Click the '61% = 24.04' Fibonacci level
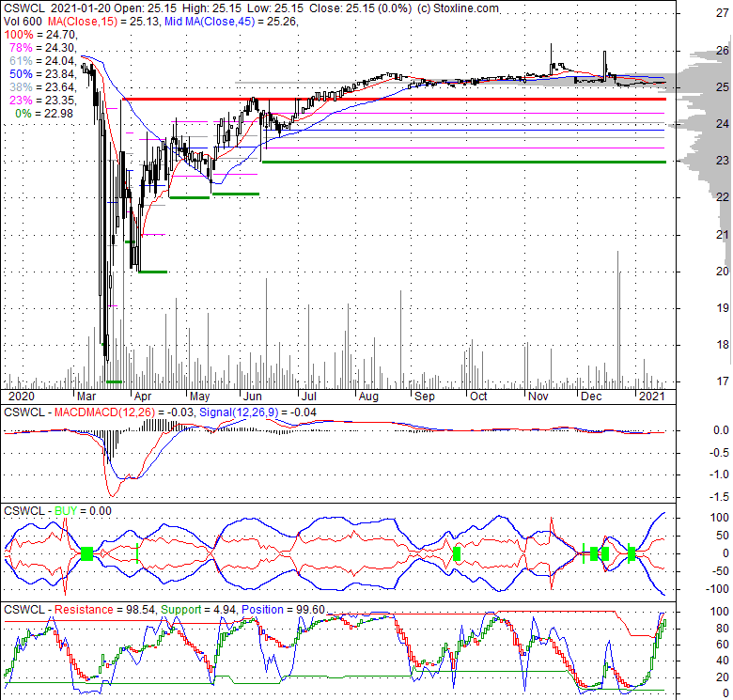Viewport: 733px width, 700px height. 42,61
